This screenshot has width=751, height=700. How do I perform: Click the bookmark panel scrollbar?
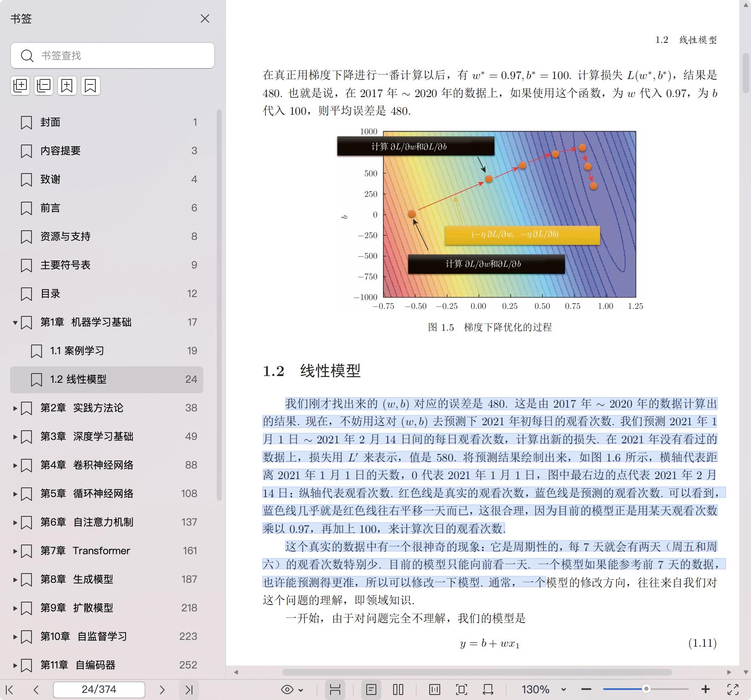coord(219,305)
